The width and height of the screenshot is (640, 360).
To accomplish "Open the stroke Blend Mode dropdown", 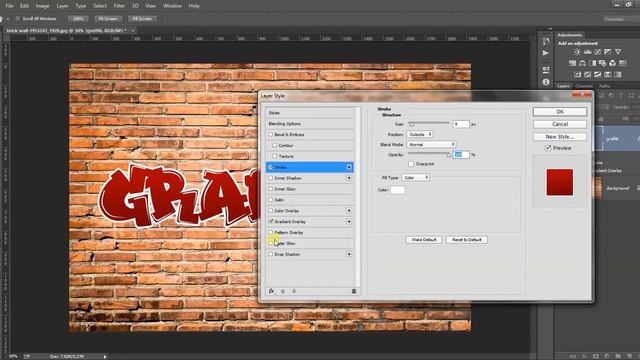I will pos(431,144).
